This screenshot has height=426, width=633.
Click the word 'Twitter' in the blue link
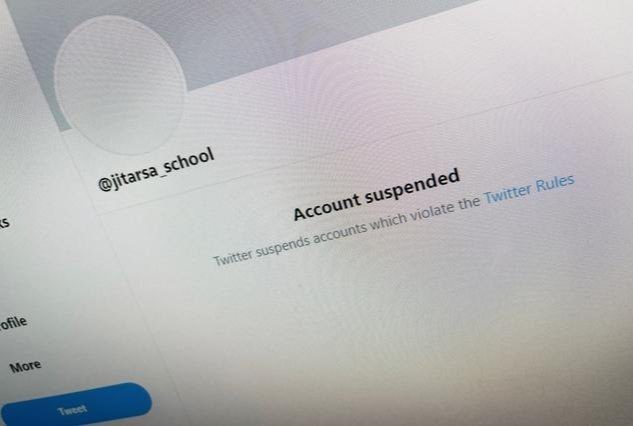coord(507,194)
